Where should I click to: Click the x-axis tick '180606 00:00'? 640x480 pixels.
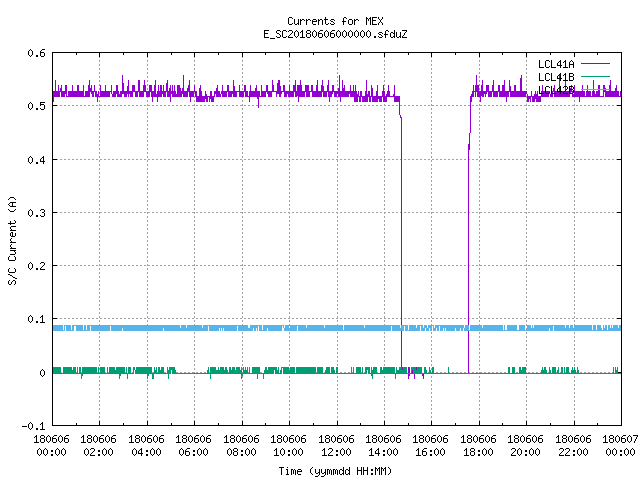coord(51,446)
